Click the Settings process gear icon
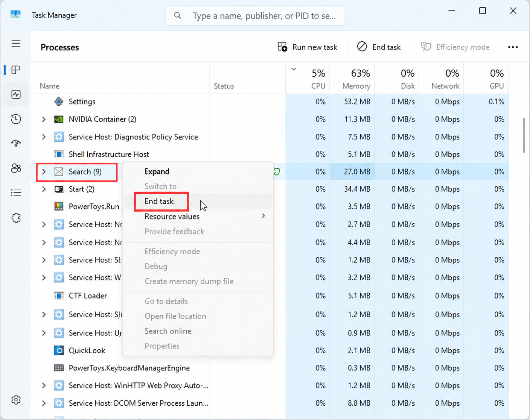The width and height of the screenshot is (530, 420). [x=59, y=102]
